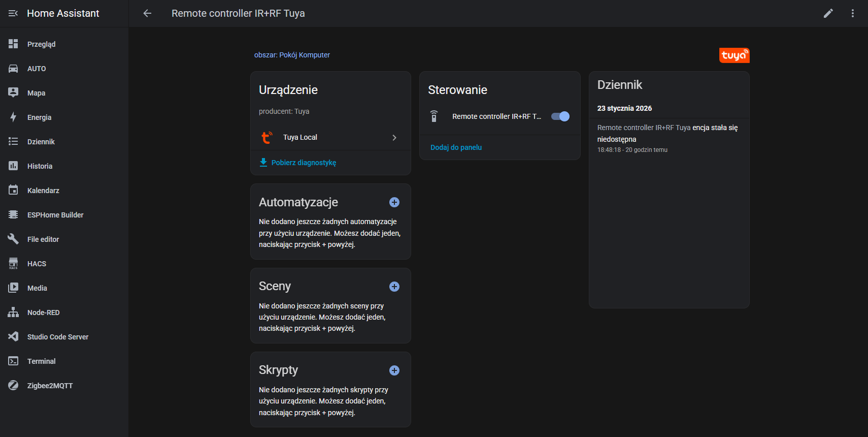Open Studio Code Server panel
The width and height of the screenshot is (868, 437).
click(x=57, y=337)
